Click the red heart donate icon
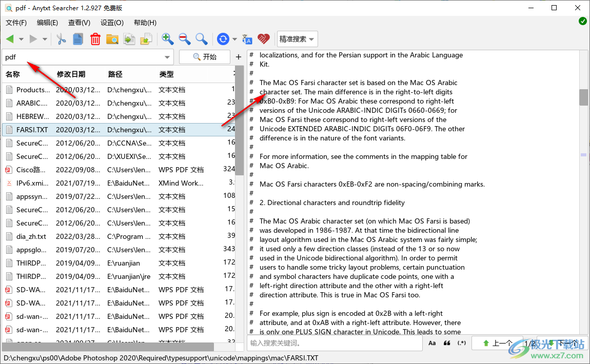590x364 pixels. coord(263,38)
